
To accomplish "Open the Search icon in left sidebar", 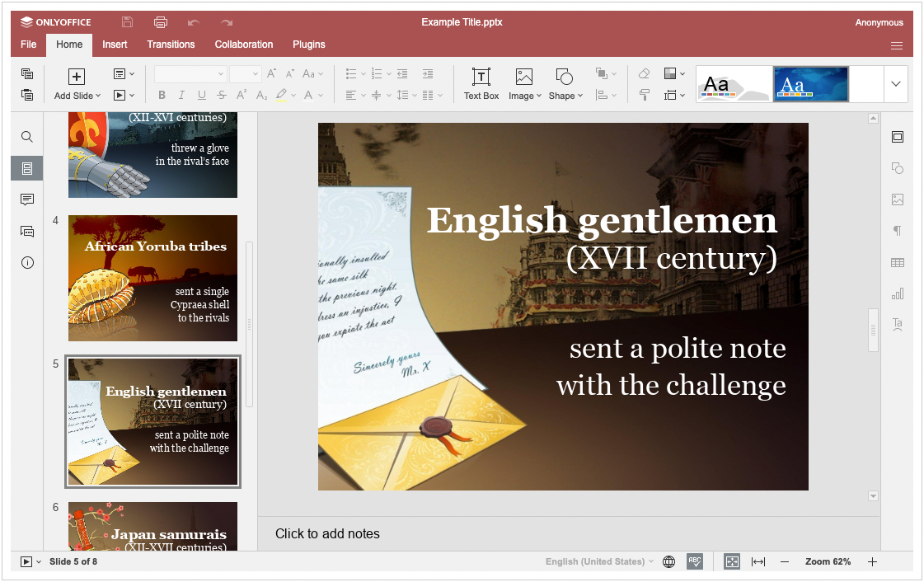I will [27, 137].
